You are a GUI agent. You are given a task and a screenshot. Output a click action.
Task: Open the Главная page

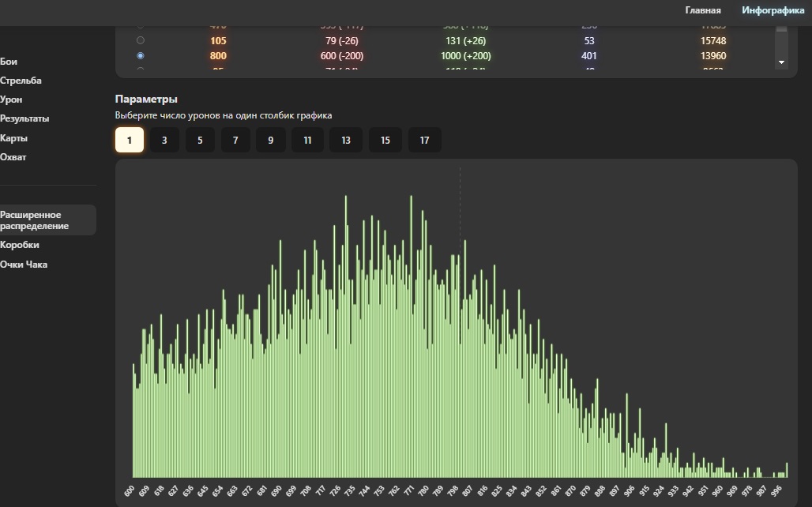pos(702,10)
